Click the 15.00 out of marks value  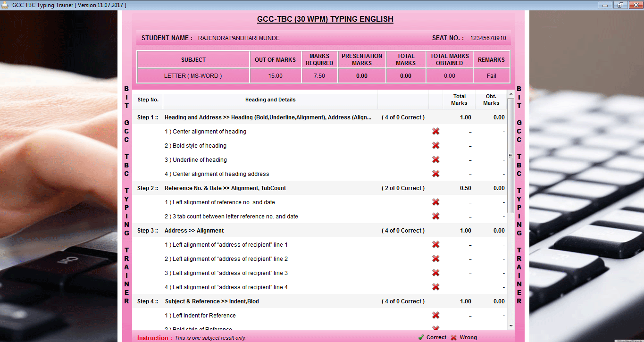[x=275, y=76]
